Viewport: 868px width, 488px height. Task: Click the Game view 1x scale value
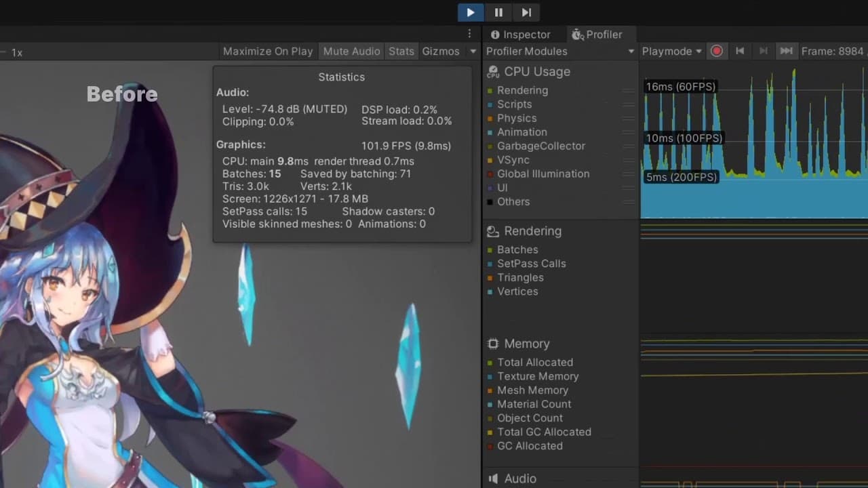[x=17, y=52]
